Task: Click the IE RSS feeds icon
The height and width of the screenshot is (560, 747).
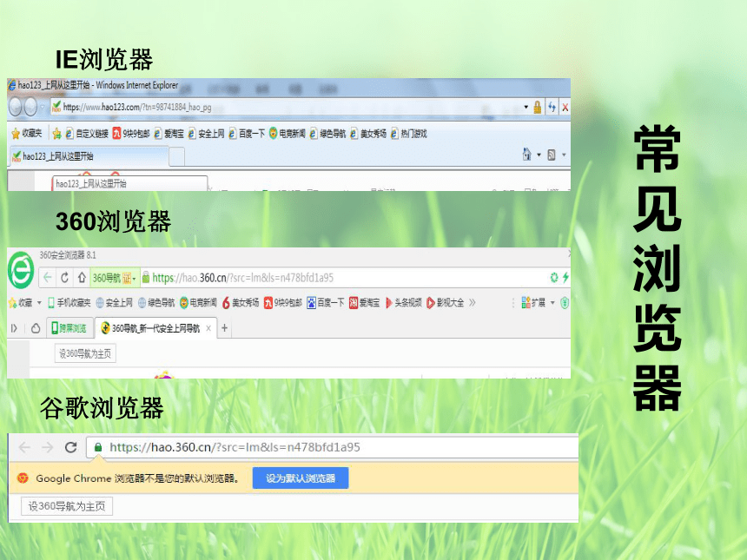Action: 552,155
